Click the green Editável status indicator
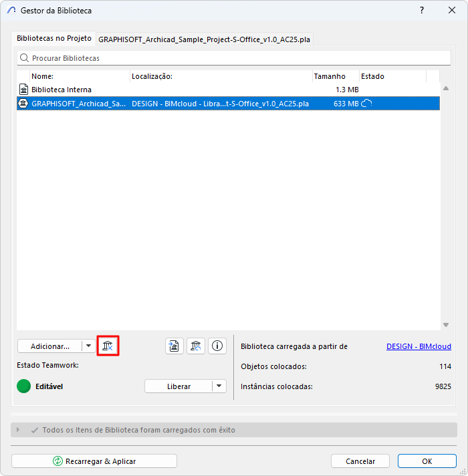The height and width of the screenshot is (476, 468). click(23, 386)
